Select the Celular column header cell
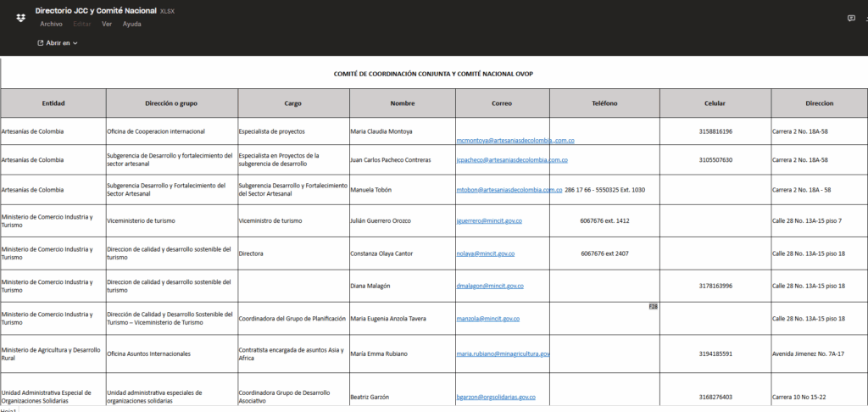Viewport: 868px width, 412px height. tap(715, 103)
